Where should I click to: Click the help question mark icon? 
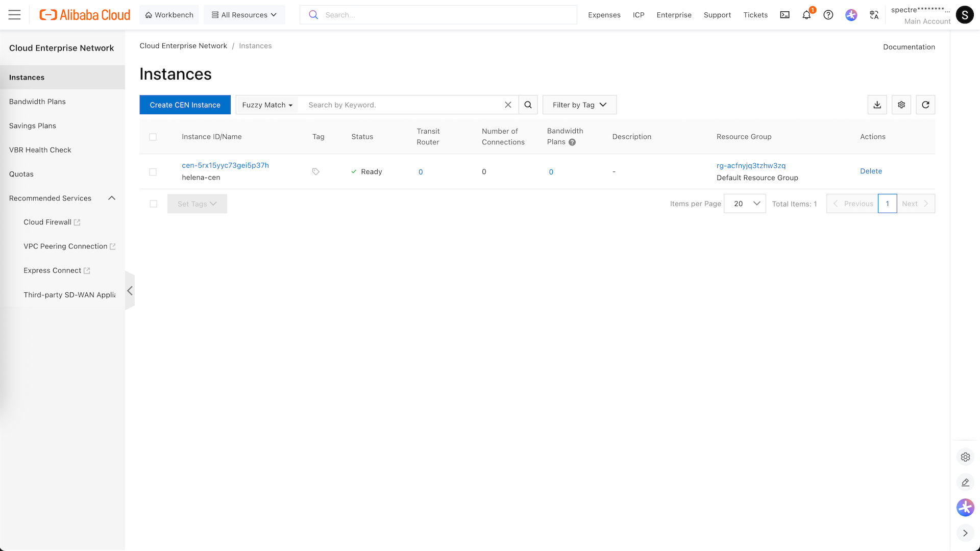828,15
